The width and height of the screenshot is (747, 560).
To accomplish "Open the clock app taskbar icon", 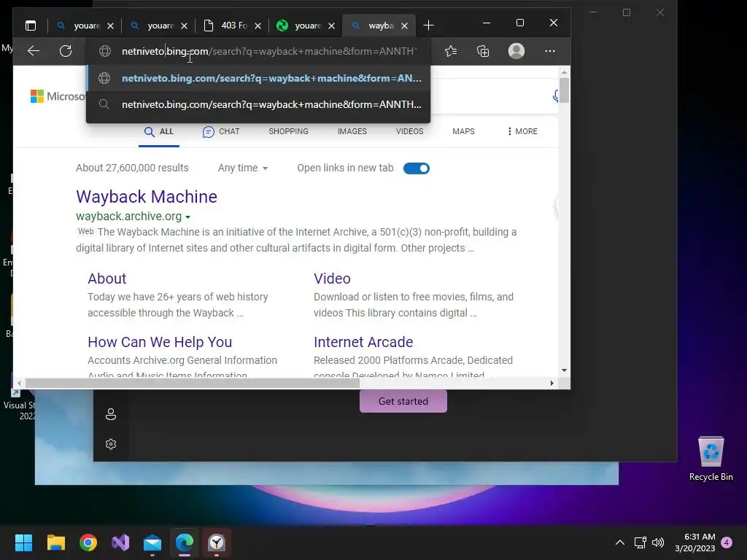I will coord(217,542).
